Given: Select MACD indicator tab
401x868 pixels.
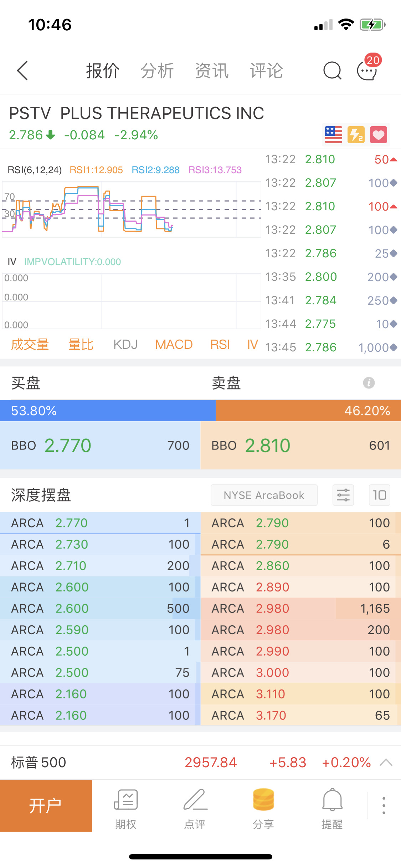Looking at the screenshot, I should click(174, 345).
